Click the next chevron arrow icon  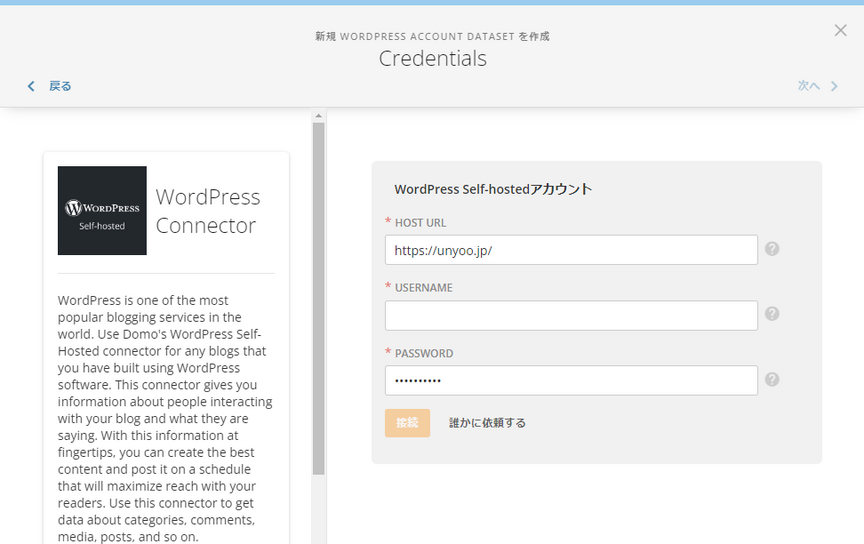(x=834, y=86)
